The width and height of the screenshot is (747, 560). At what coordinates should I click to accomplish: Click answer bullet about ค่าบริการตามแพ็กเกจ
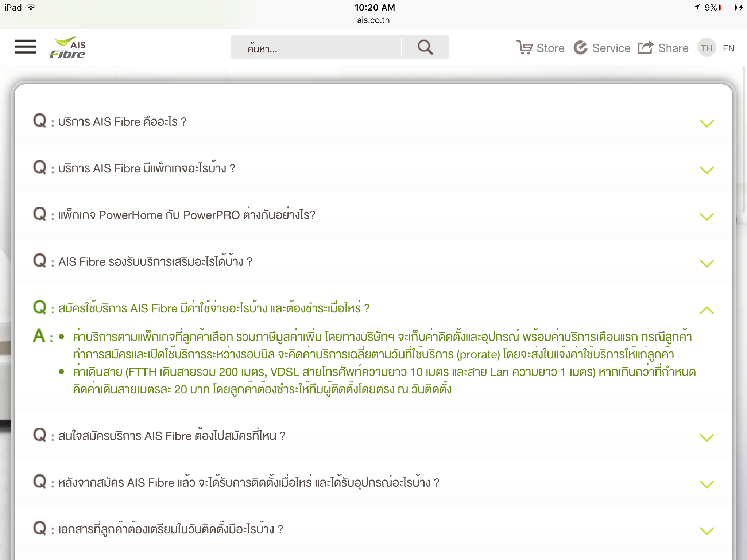click(x=382, y=345)
